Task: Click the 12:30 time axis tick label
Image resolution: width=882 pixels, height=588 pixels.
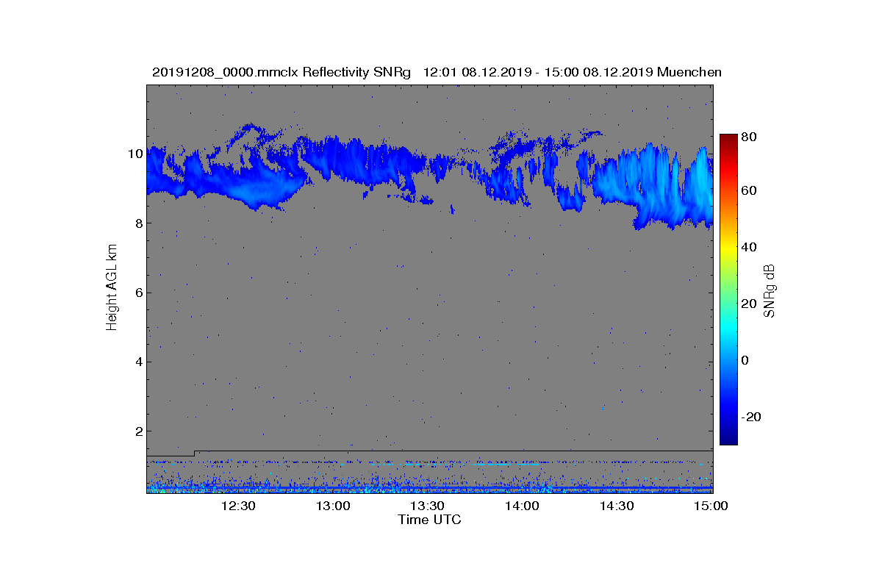Action: [x=238, y=506]
